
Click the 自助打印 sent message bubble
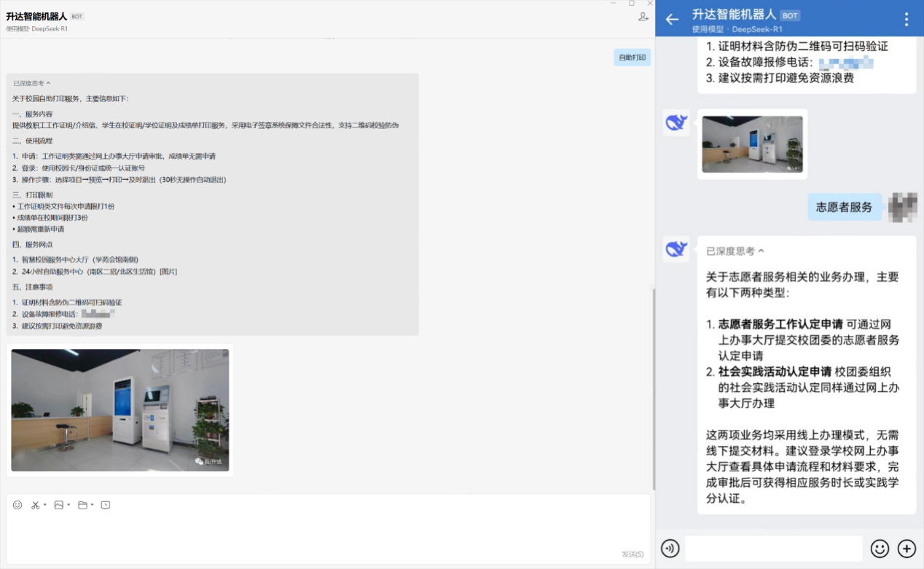(x=632, y=58)
